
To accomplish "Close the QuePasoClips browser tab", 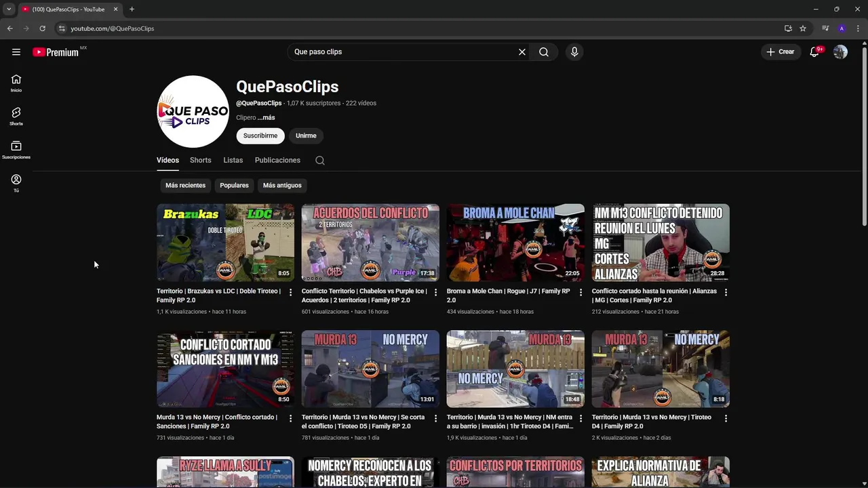I will pyautogui.click(x=115, y=9).
